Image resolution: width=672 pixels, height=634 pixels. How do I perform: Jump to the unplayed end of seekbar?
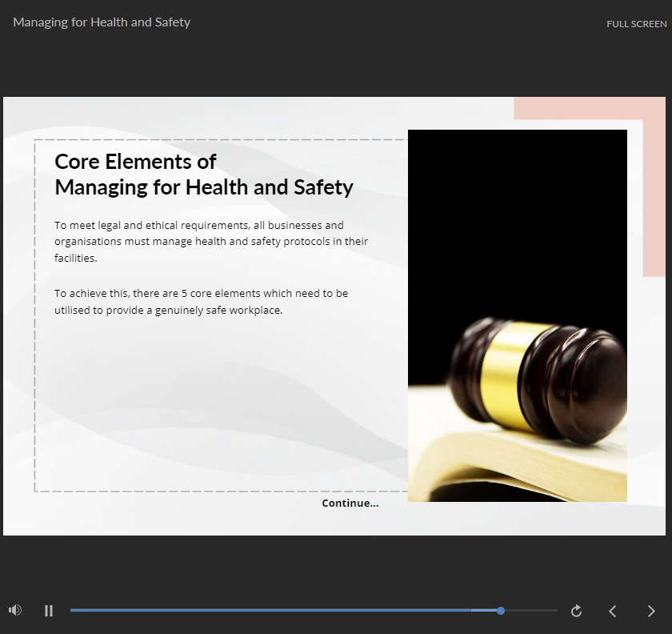(x=552, y=611)
